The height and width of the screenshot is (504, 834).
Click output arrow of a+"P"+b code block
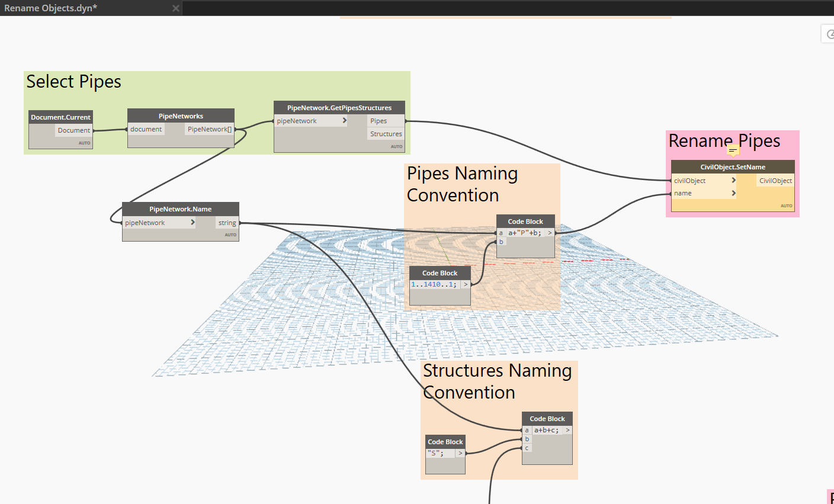click(x=550, y=233)
